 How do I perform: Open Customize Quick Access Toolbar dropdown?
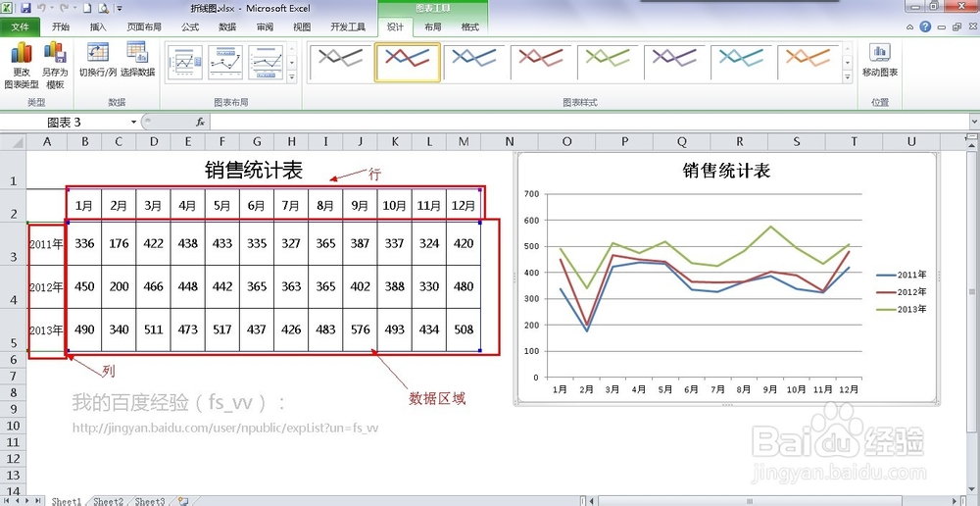[x=120, y=9]
